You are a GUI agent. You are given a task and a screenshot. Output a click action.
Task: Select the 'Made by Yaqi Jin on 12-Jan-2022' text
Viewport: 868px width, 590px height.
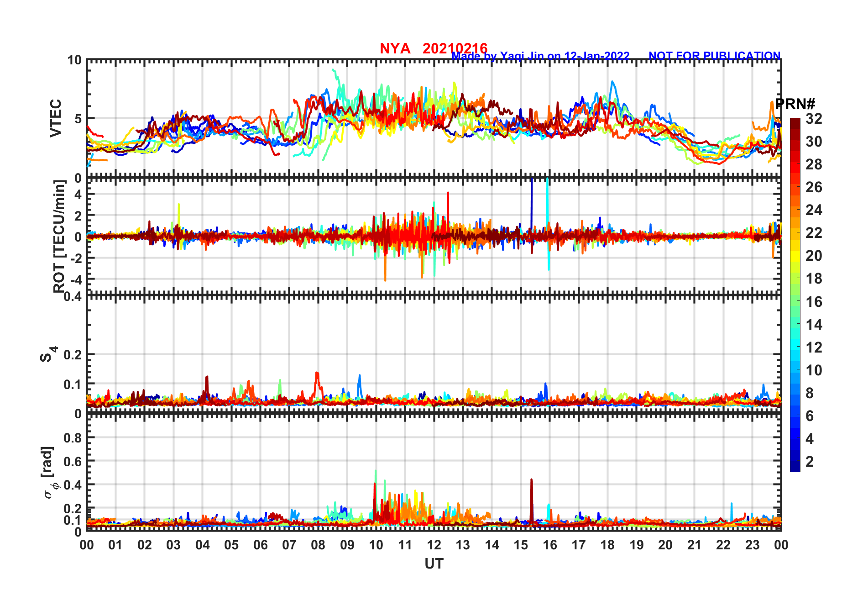tap(540, 56)
